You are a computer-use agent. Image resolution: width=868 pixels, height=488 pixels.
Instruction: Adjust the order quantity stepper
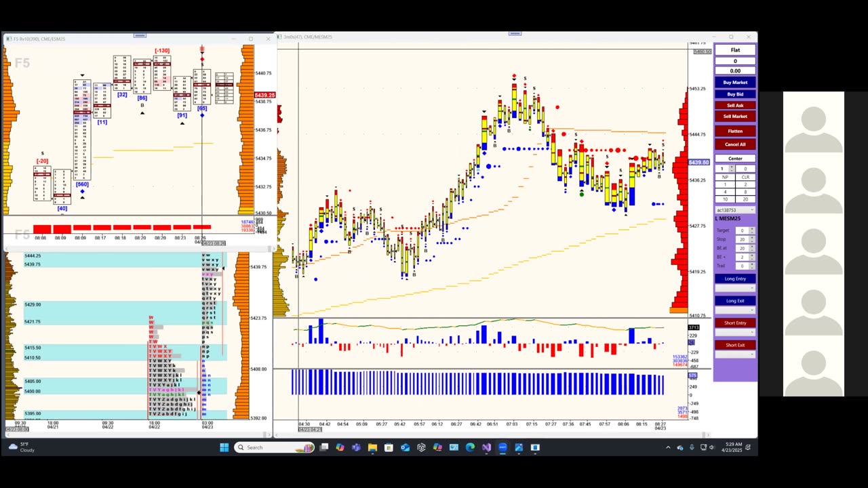click(732, 169)
